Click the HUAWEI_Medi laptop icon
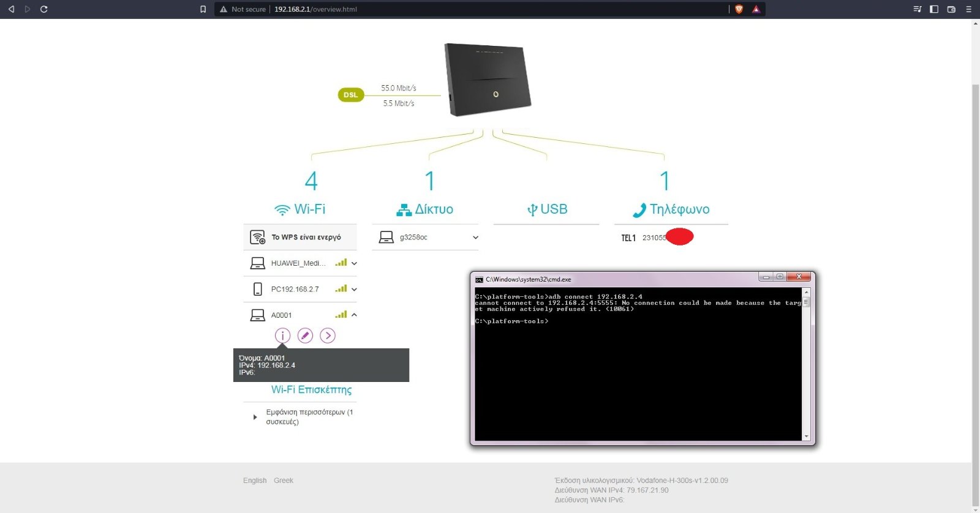Image resolution: width=980 pixels, height=513 pixels. point(257,263)
